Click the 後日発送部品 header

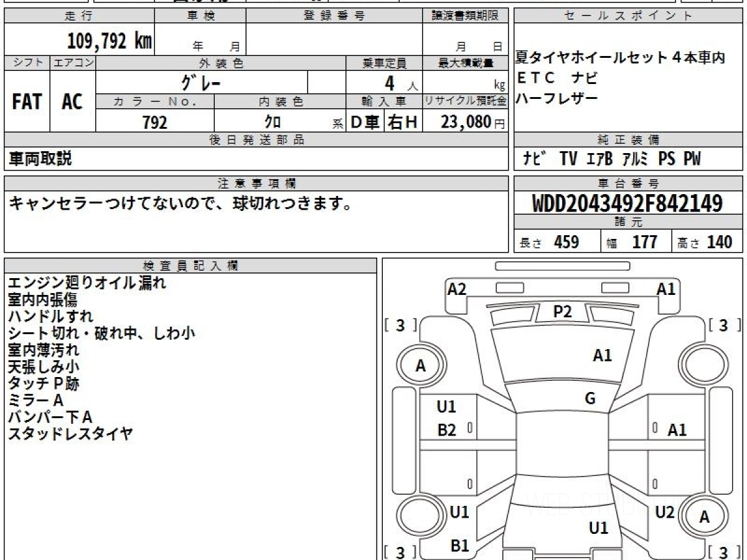(x=256, y=140)
